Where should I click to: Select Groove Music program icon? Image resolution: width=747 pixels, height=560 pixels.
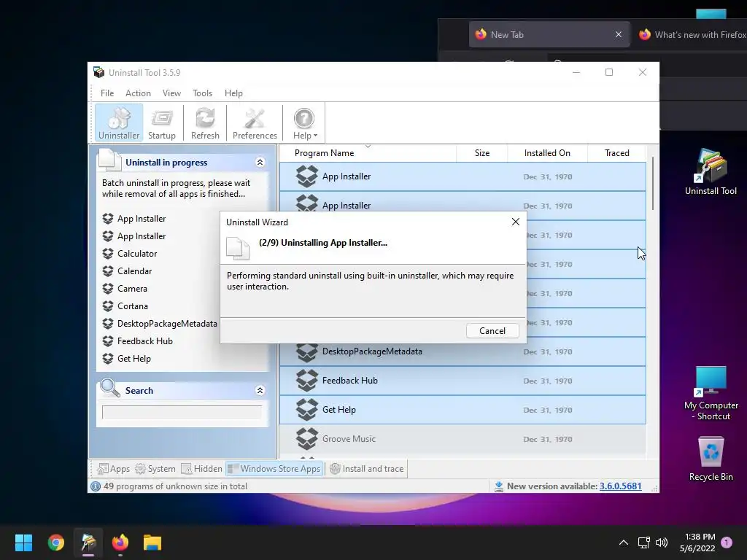coord(306,438)
